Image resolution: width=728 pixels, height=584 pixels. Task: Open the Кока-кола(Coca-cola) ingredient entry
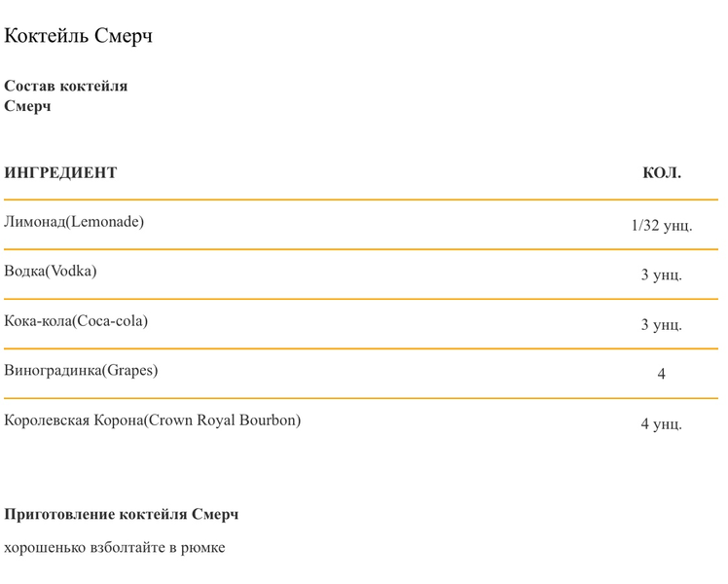click(76, 321)
